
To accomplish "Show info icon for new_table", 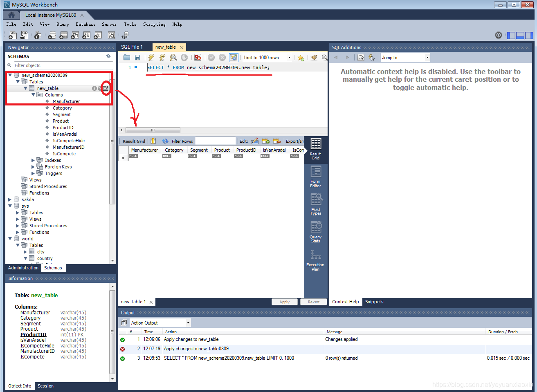I will [94, 88].
